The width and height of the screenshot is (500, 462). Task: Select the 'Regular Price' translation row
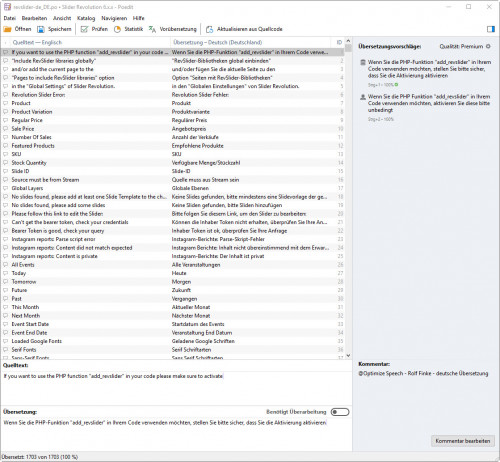(x=172, y=120)
